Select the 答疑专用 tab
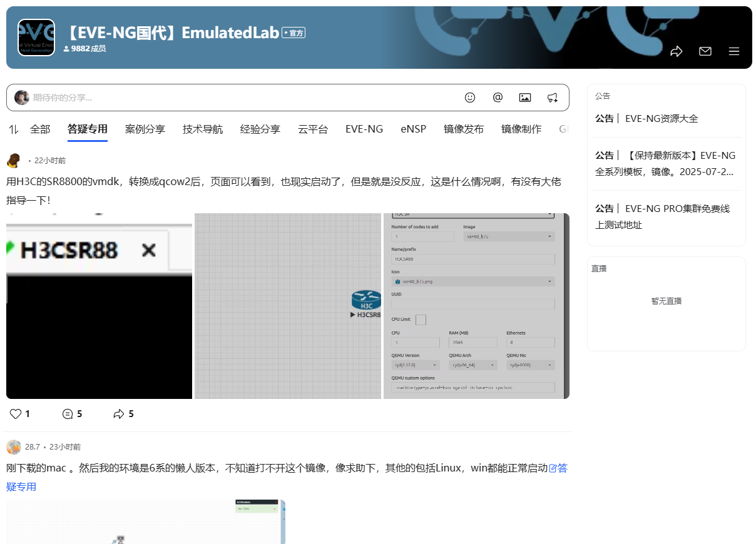Viewport: 756px width, 544px height. pyautogui.click(x=88, y=129)
